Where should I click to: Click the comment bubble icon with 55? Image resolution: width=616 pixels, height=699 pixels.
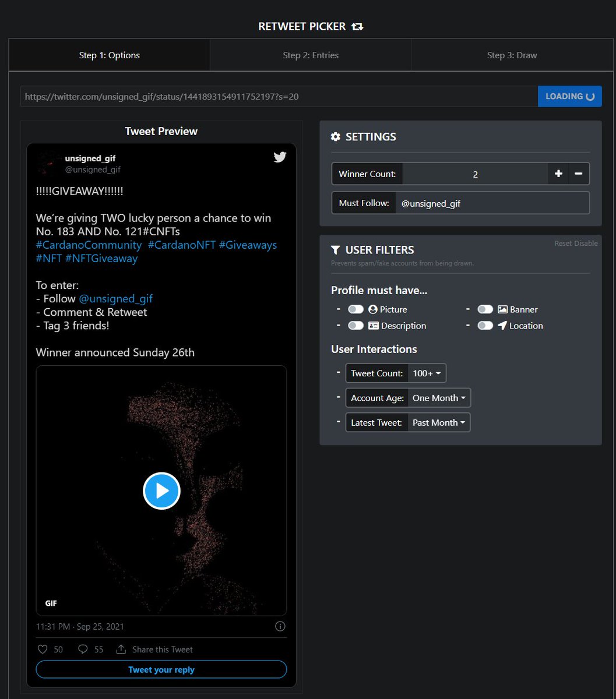point(83,649)
